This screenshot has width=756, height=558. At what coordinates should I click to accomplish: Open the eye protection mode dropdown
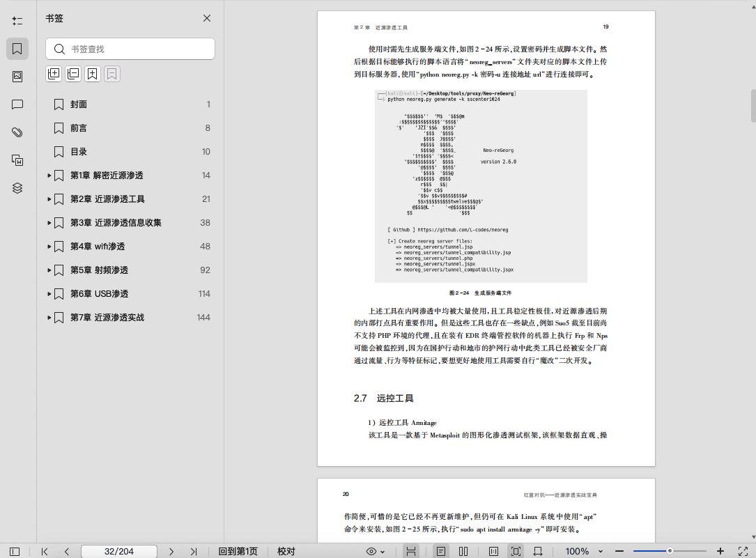click(376, 551)
